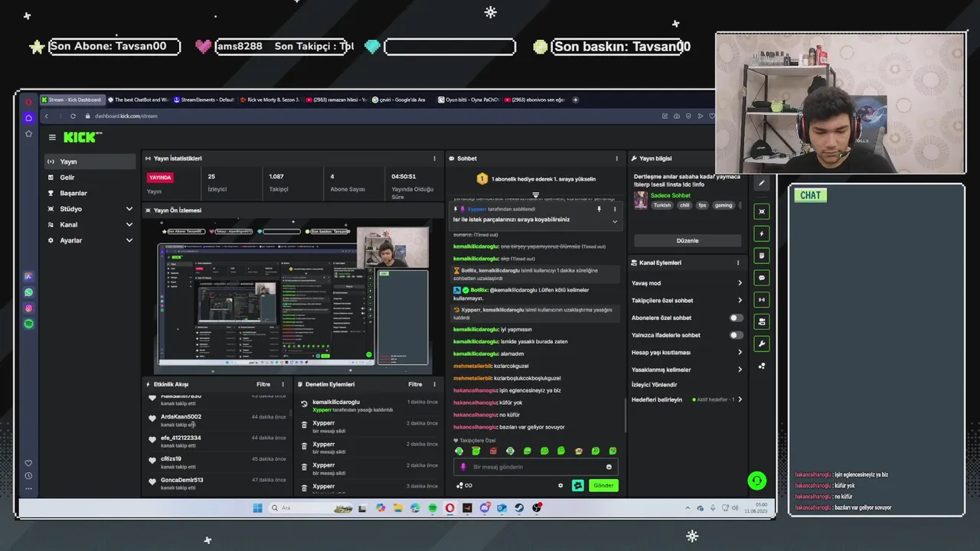Open Filtre in Denetim Eylemleri
Image resolution: width=980 pixels, height=551 pixels.
click(415, 384)
